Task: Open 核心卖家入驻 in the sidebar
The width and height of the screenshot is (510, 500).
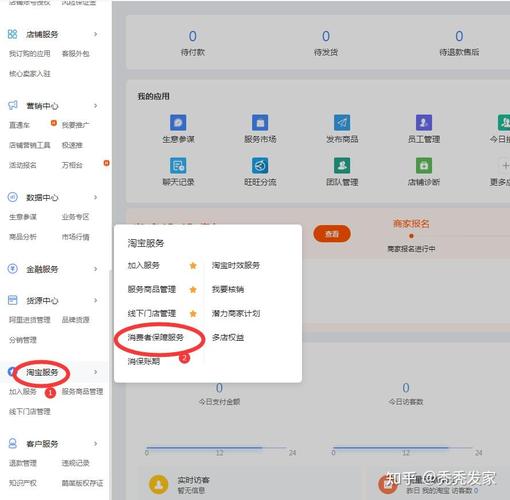Action: (30, 74)
